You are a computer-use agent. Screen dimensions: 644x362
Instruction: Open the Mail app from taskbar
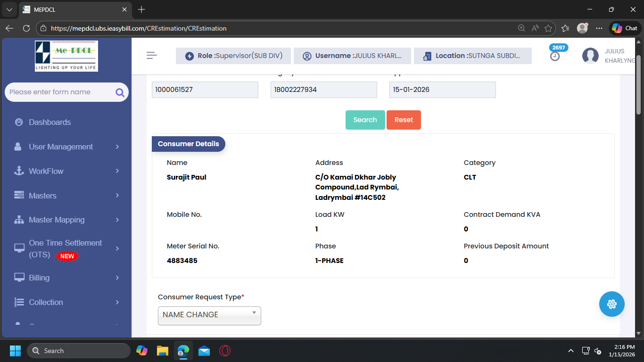[x=204, y=351]
